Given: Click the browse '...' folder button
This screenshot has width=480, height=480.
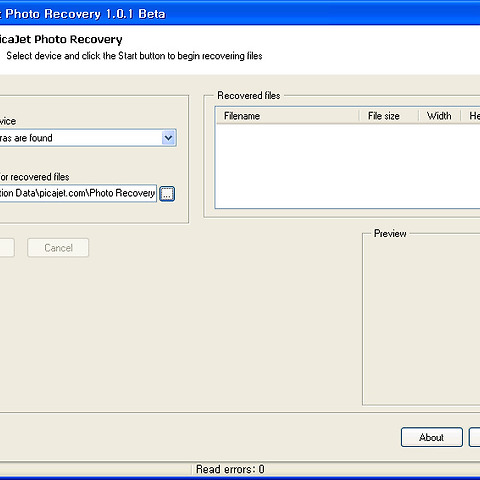Looking at the screenshot, I should (167, 194).
